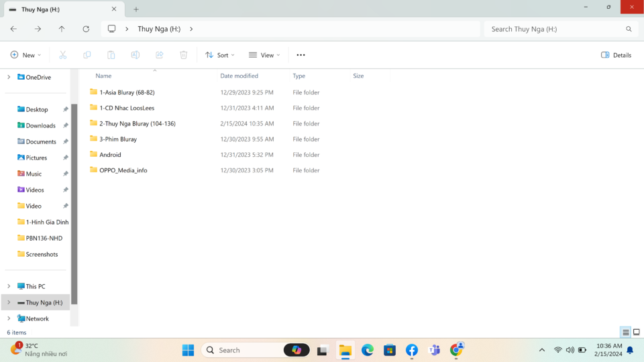Toggle the Details pane button
Viewport: 644px width, 362px height.
coord(616,55)
